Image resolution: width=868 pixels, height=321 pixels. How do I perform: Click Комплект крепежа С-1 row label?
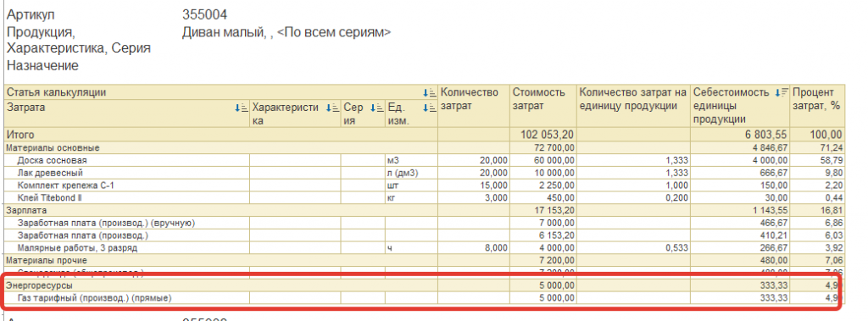tap(66, 185)
